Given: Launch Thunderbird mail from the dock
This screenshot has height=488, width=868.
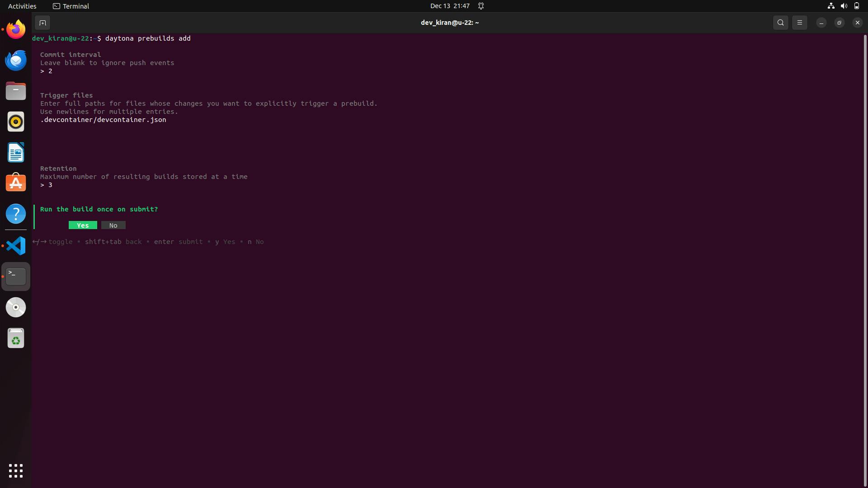Looking at the screenshot, I should point(16,60).
